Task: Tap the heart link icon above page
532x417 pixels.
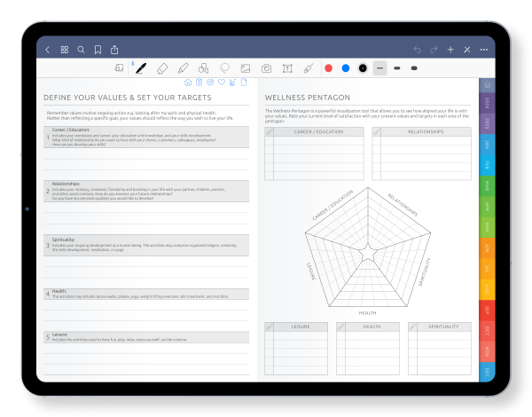Action: point(222,83)
